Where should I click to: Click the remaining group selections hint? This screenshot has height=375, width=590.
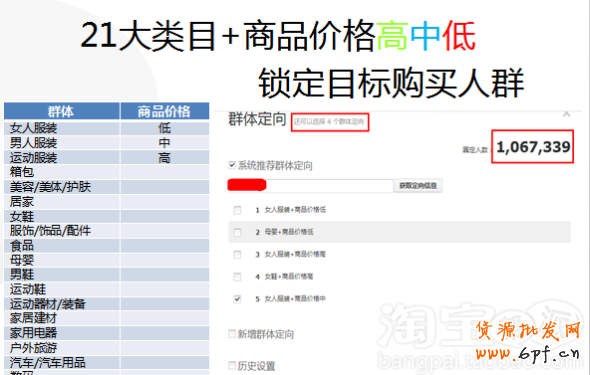(x=330, y=122)
